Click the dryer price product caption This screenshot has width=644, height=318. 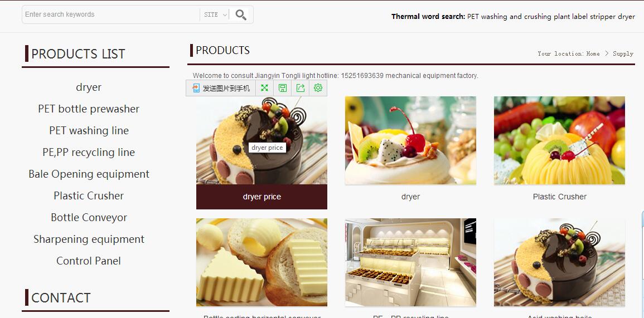click(x=262, y=197)
